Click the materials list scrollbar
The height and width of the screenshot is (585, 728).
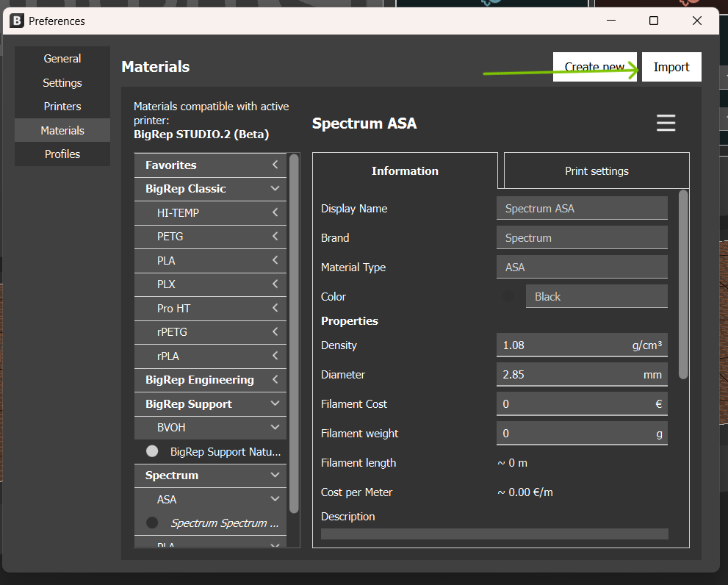click(293, 334)
